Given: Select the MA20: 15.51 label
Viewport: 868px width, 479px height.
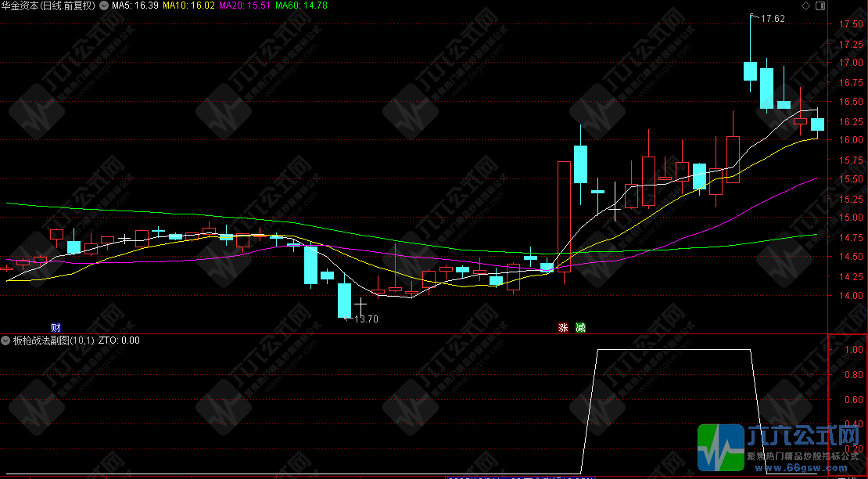Looking at the screenshot, I should tap(245, 5).
